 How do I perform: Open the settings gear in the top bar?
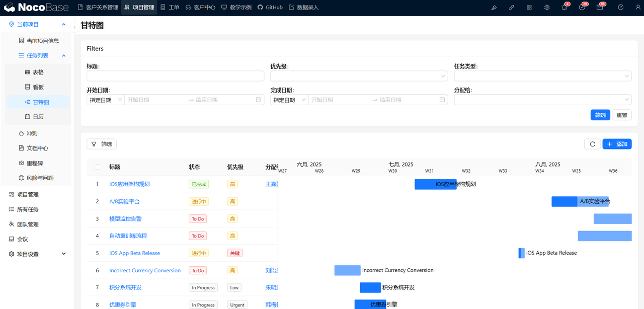click(x=547, y=8)
